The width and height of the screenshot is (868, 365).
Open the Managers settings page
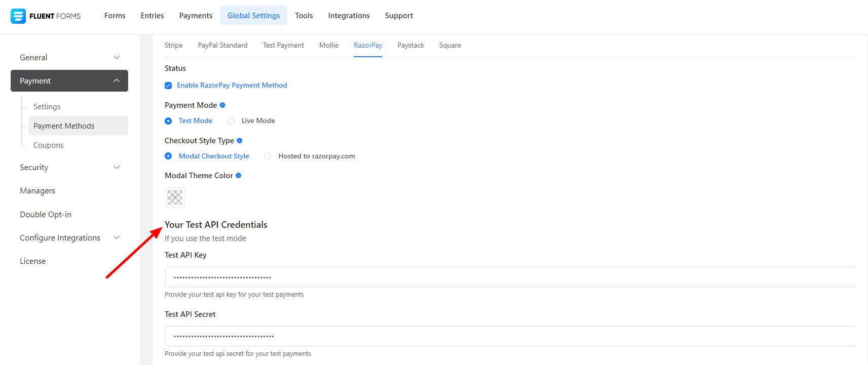pos(37,191)
